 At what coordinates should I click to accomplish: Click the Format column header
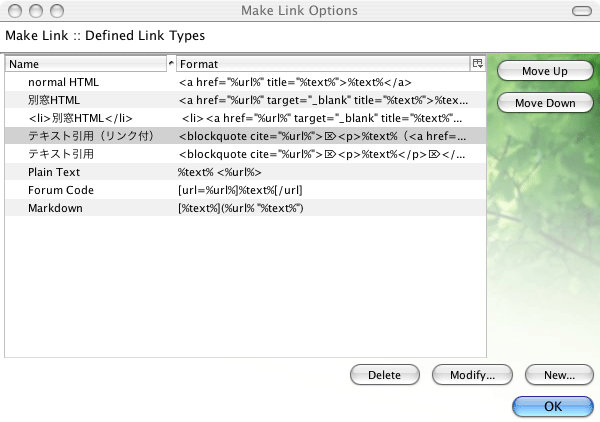pyautogui.click(x=322, y=64)
